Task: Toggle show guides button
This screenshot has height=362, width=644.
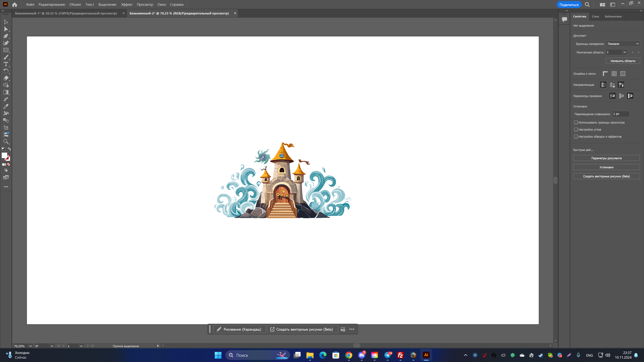Action: tap(603, 85)
